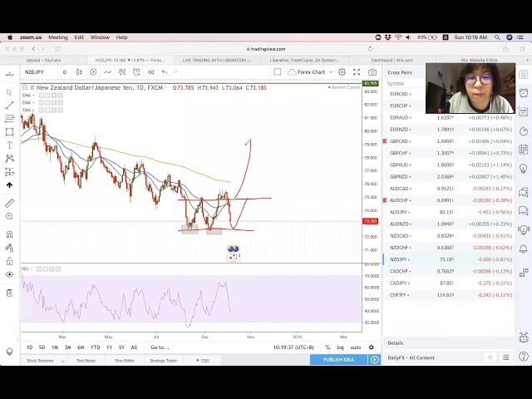Open the candlestick chart style picker
Image resolution: width=532 pixels, height=399 pixels.
point(79,72)
